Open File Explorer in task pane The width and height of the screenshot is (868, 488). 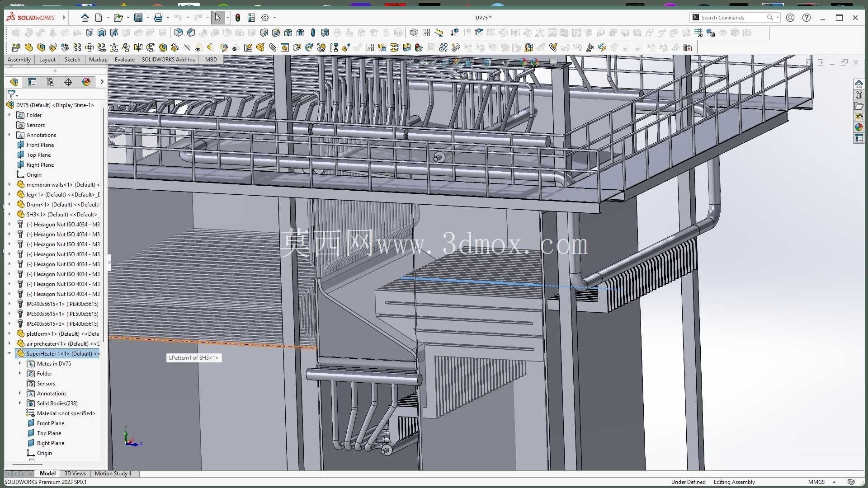coord(859,106)
